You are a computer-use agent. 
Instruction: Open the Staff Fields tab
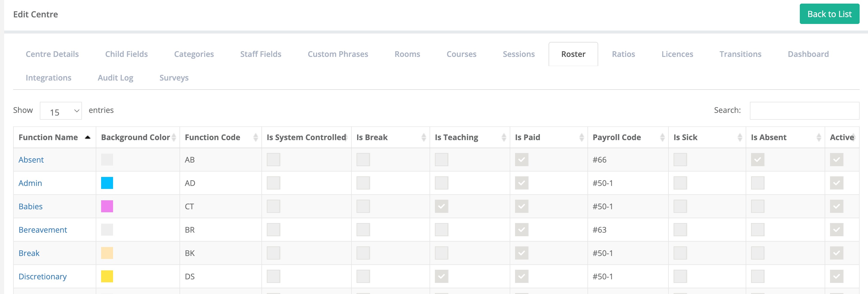(261, 54)
